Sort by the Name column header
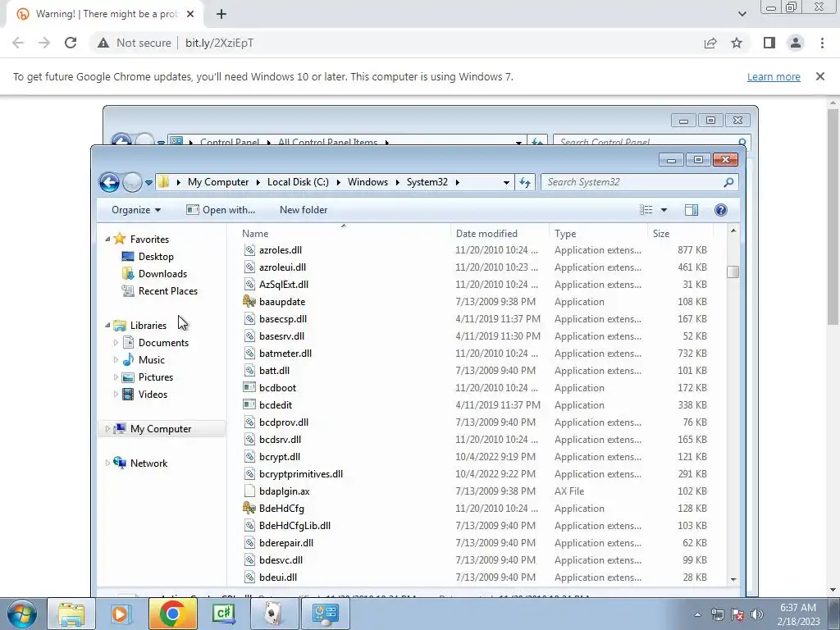The width and height of the screenshot is (840, 630). coord(343,234)
